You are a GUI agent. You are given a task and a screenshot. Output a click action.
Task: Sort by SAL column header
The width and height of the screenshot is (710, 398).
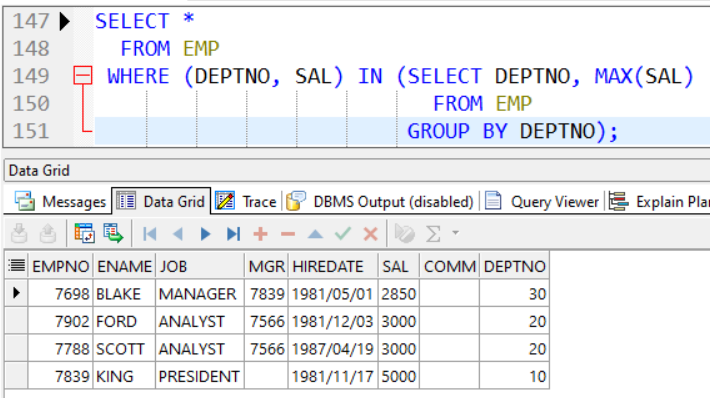pos(399,266)
